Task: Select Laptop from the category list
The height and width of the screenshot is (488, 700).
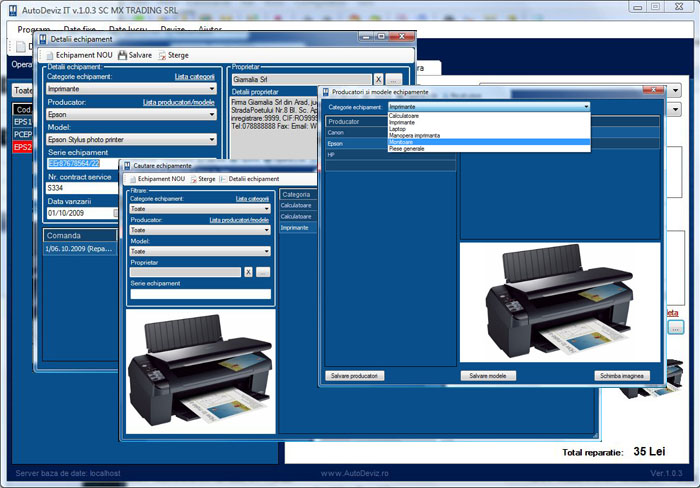Action: [x=489, y=129]
